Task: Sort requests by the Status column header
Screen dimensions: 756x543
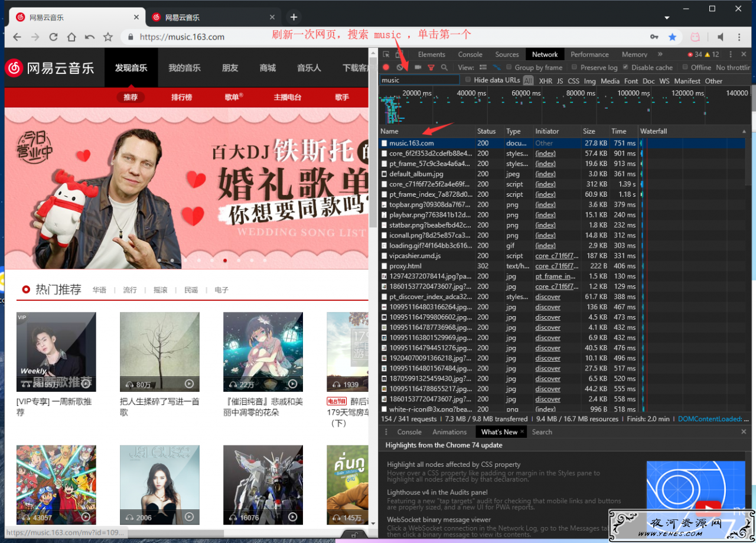Action: [489, 131]
